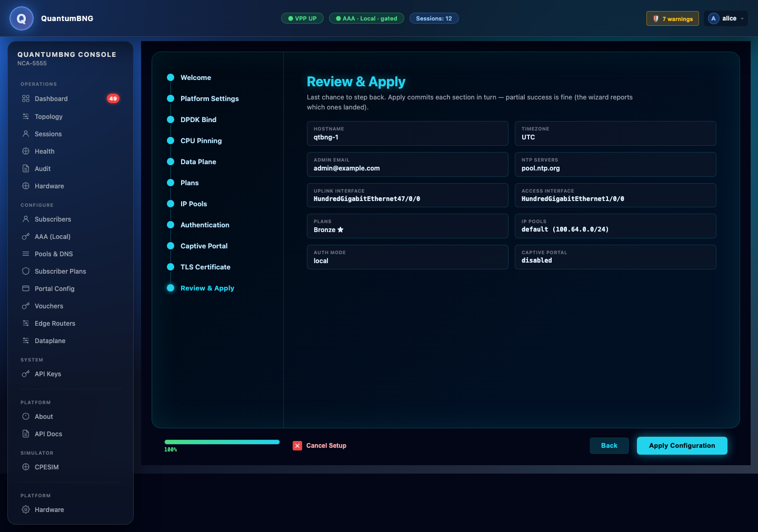This screenshot has width=758, height=532.
Task: Select the Captive Portal wizard step
Action: (x=198, y=246)
